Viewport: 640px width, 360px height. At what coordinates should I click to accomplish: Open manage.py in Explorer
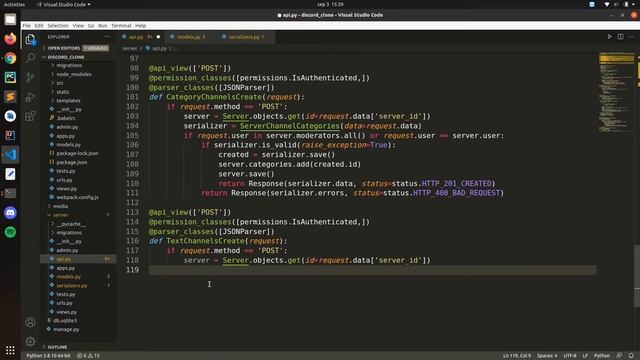coord(66,329)
